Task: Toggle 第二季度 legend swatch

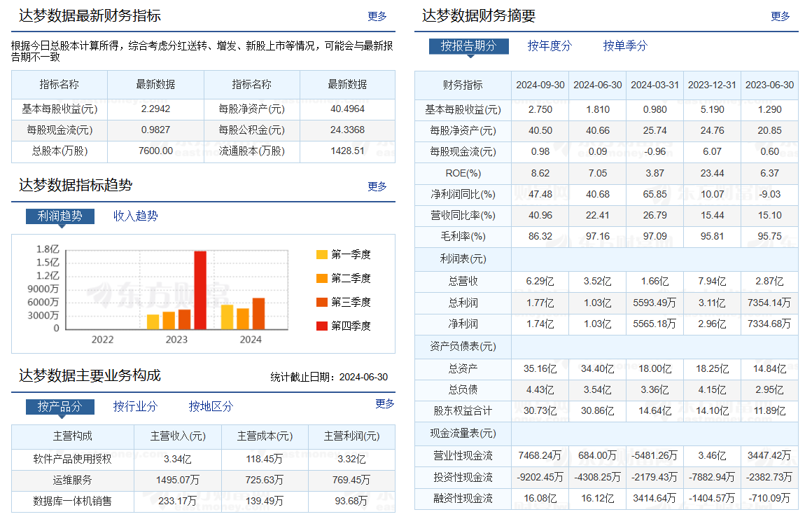Action: click(321, 278)
